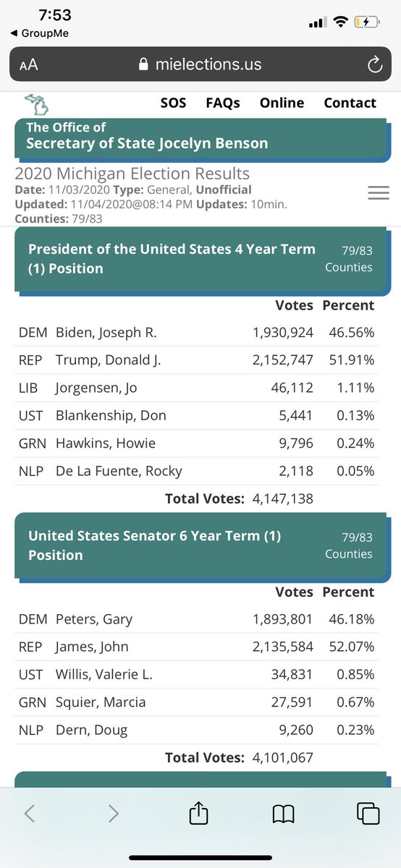Select the Contact navigation item
Viewport: 401px width, 868px height.
350,103
